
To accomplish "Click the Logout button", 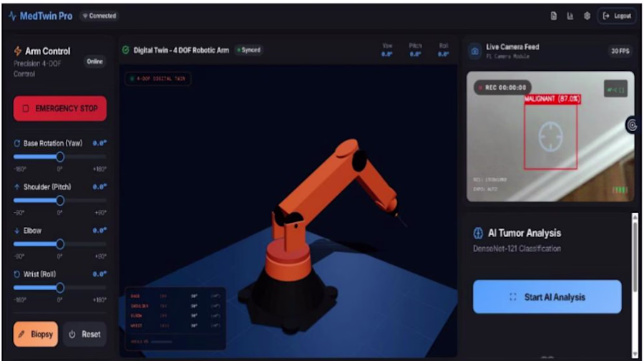I will (x=617, y=16).
